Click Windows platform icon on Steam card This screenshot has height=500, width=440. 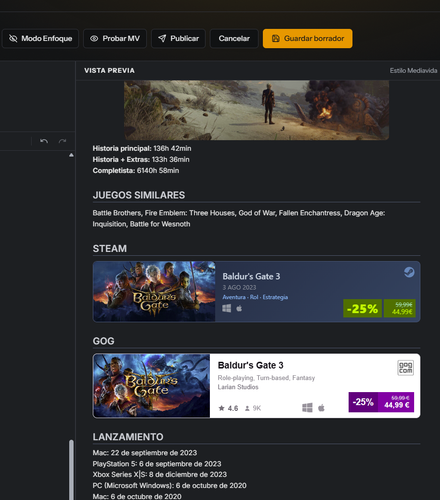point(227,308)
